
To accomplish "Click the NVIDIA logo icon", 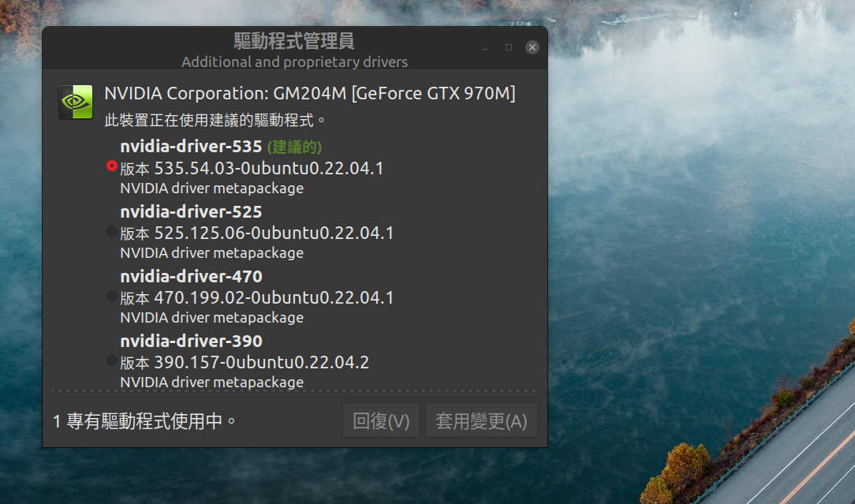I will (76, 102).
